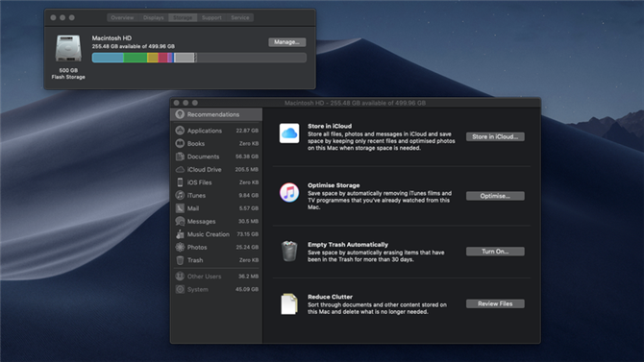Click the iCloud cloud icon
644x362 pixels.
pyautogui.click(x=289, y=133)
